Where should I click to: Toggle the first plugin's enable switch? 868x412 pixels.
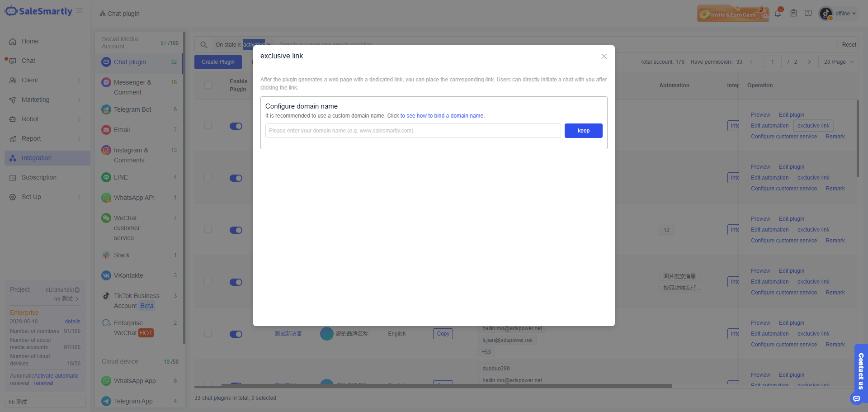coord(236,126)
